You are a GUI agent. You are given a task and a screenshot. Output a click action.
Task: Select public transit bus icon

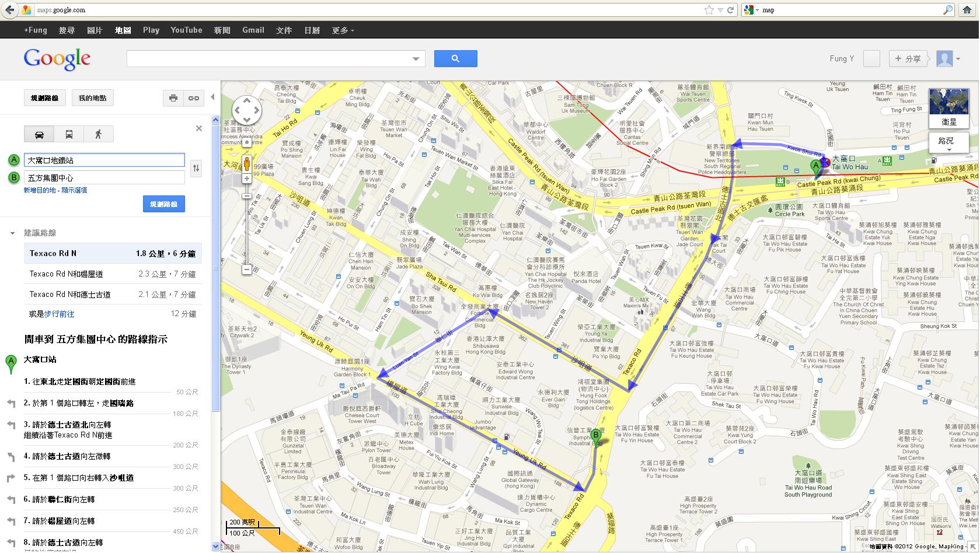click(69, 134)
